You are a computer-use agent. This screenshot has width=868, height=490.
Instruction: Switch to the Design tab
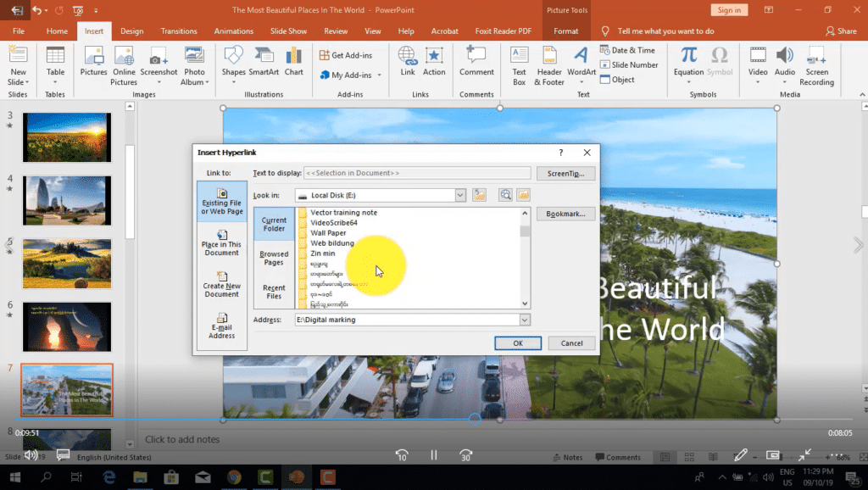(131, 31)
